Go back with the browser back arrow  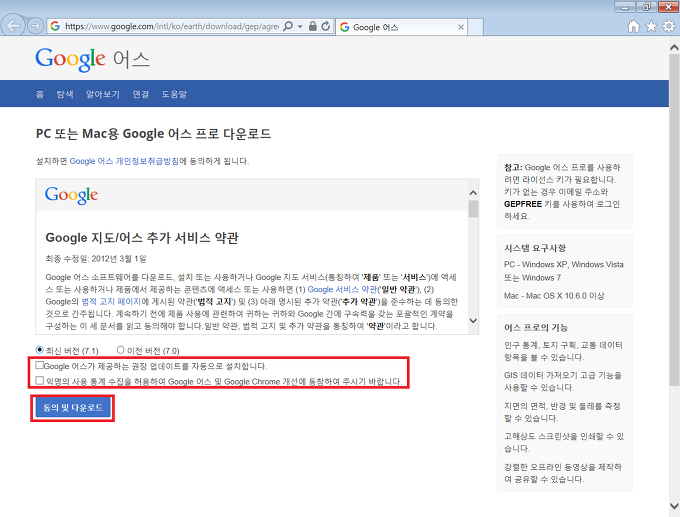click(13, 26)
